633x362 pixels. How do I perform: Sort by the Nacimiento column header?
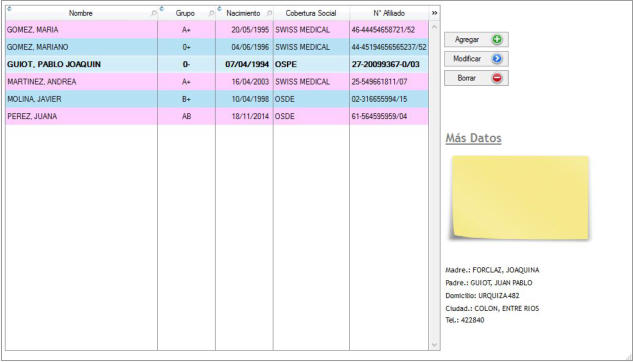pos(243,13)
